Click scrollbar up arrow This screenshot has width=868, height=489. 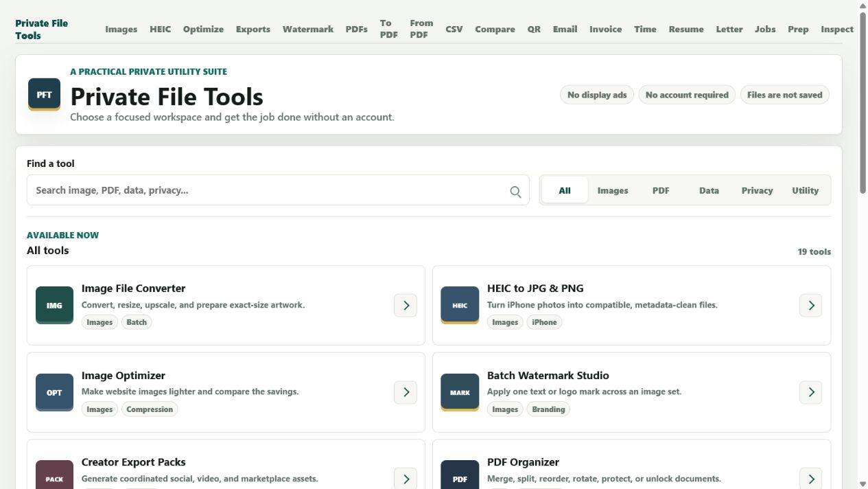(x=863, y=5)
